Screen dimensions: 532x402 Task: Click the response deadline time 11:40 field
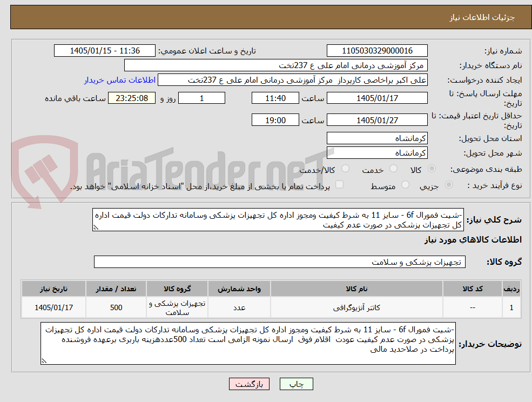[275, 98]
